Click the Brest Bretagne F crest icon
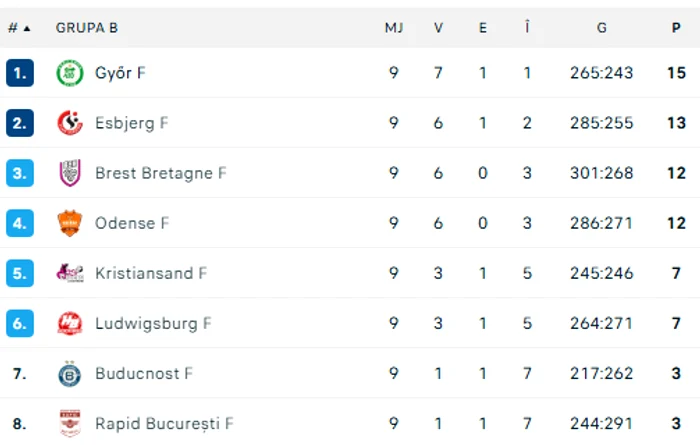The image size is (700, 445). (x=70, y=173)
